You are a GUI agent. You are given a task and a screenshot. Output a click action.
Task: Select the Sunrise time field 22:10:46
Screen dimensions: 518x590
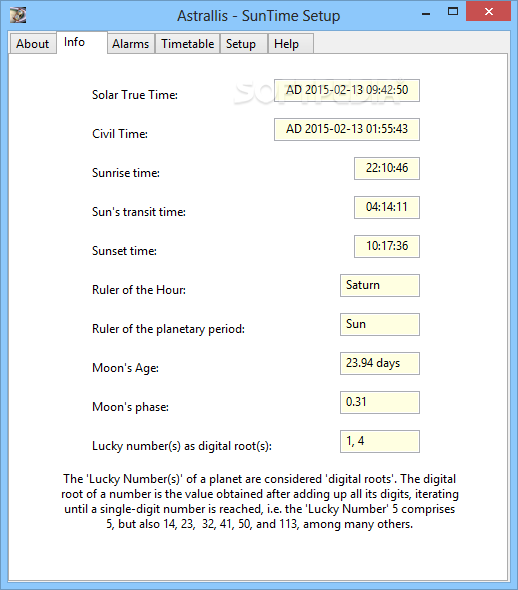(387, 168)
